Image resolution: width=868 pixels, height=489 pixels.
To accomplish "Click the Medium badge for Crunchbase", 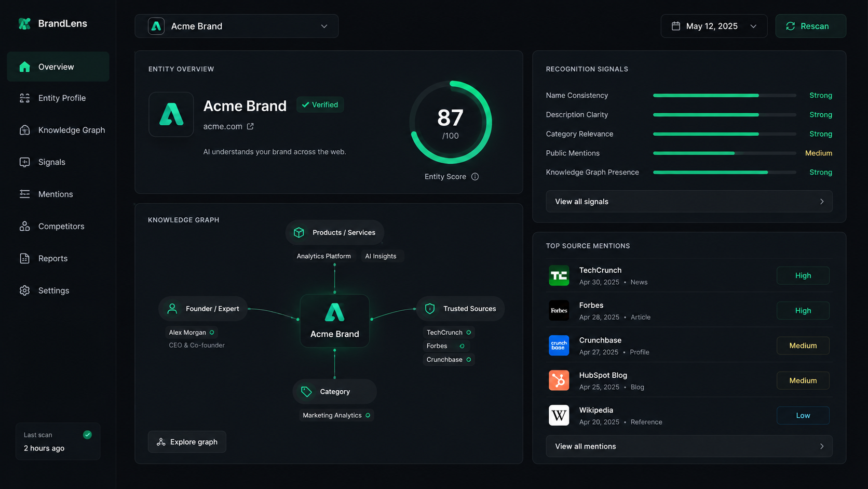I will click(x=803, y=346).
